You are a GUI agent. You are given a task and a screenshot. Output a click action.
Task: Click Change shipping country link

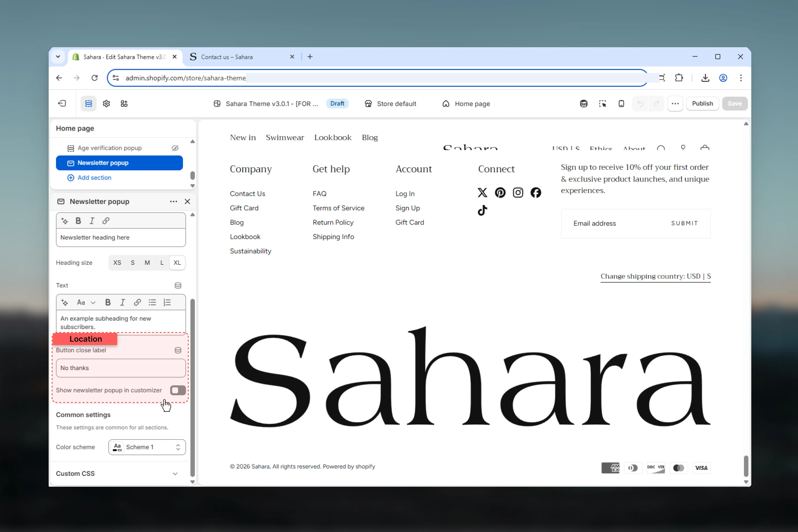(656, 276)
